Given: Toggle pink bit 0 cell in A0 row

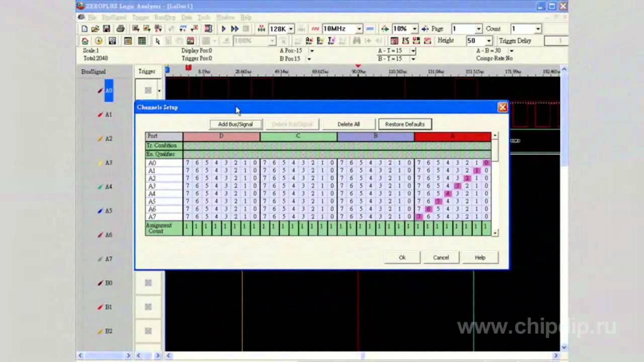Looking at the screenshot, I should pyautogui.click(x=486, y=163).
